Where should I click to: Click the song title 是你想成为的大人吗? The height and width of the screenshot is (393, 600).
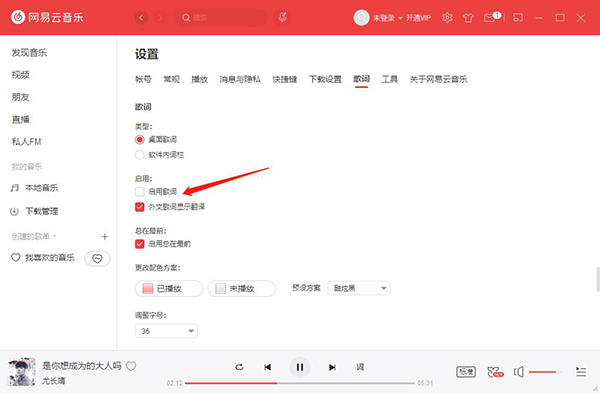pos(82,366)
